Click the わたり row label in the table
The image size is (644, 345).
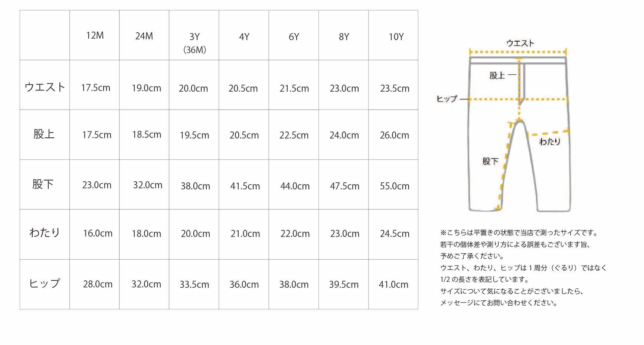click(45, 233)
